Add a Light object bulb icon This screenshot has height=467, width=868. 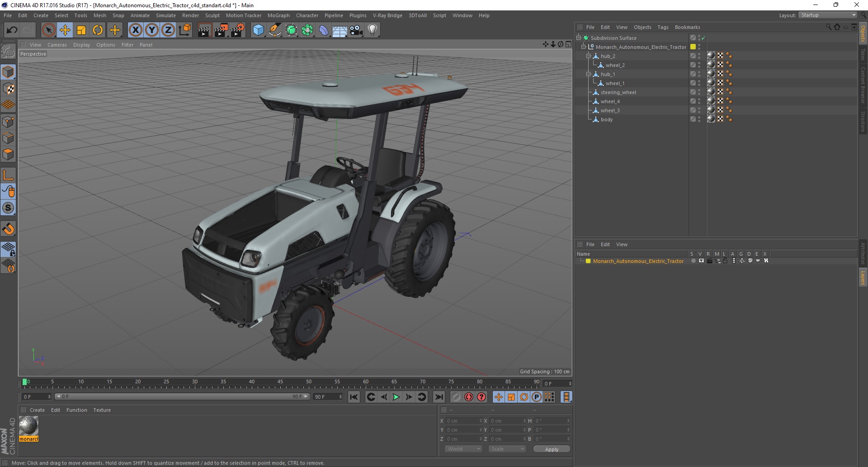pos(373,30)
